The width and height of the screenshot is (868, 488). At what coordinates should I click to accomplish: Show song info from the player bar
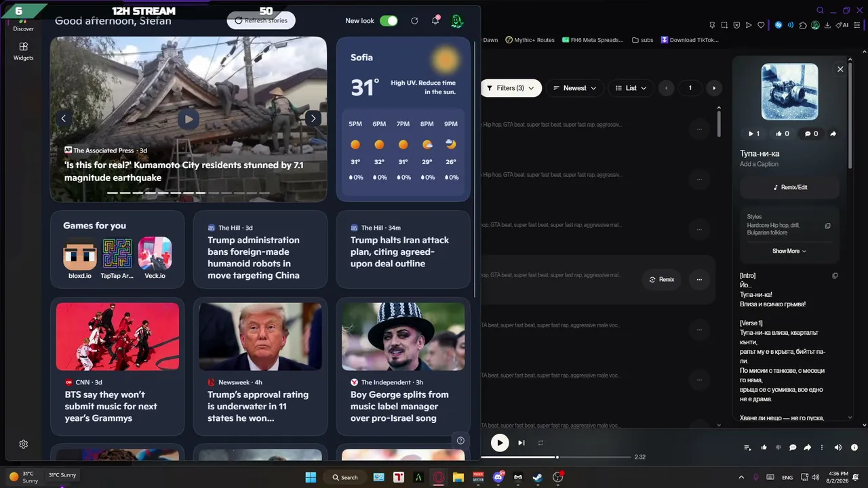pos(854,447)
